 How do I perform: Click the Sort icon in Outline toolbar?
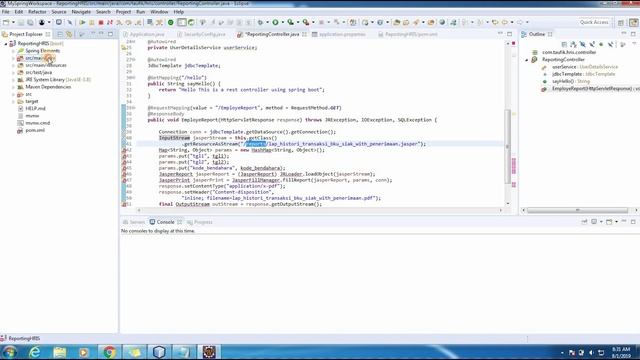[x=573, y=44]
